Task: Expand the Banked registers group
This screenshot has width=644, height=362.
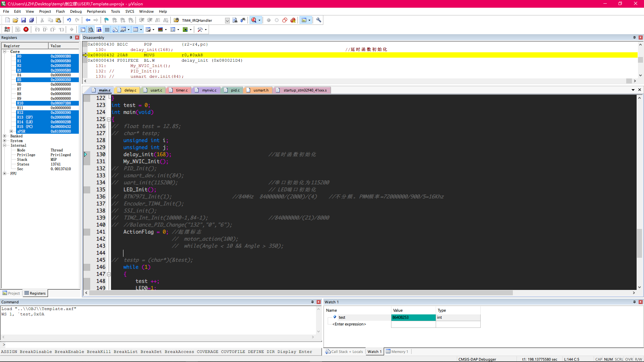Action: pos(4,136)
